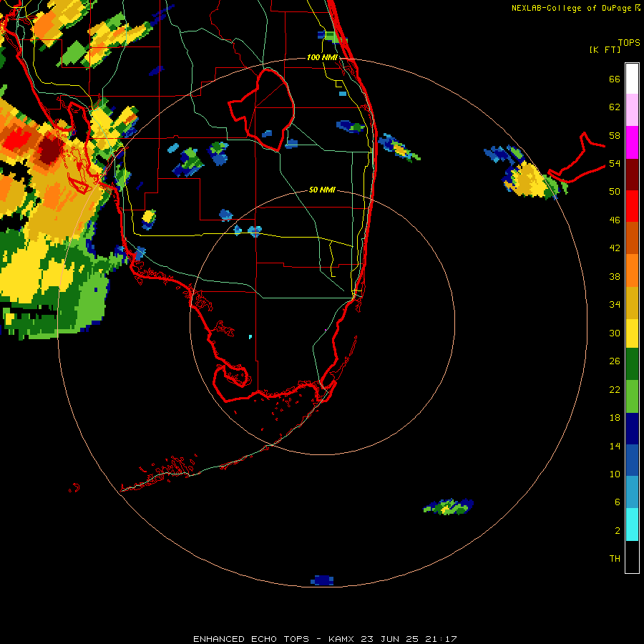Click the 6 value on the legend
The image size is (644, 644).
[x=617, y=502]
